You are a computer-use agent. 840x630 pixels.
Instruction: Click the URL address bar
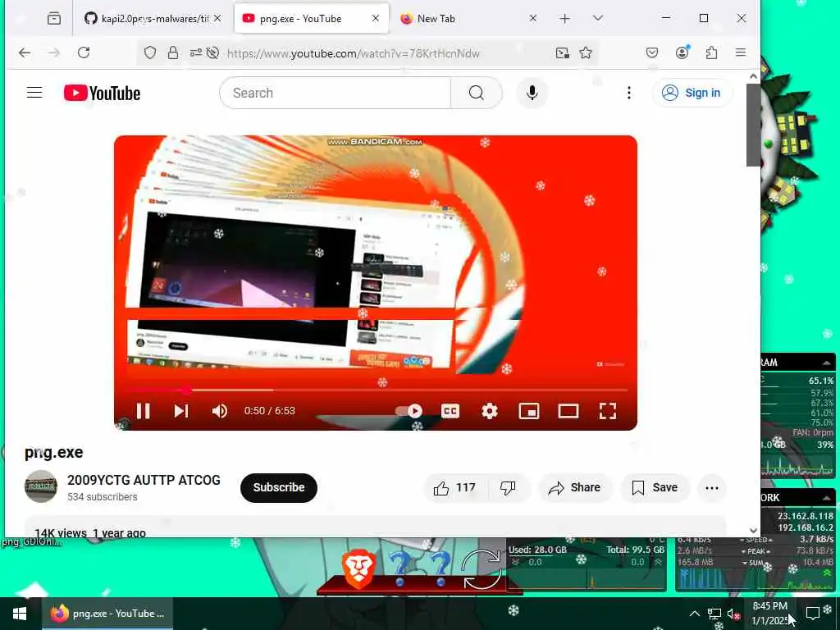pyautogui.click(x=353, y=53)
